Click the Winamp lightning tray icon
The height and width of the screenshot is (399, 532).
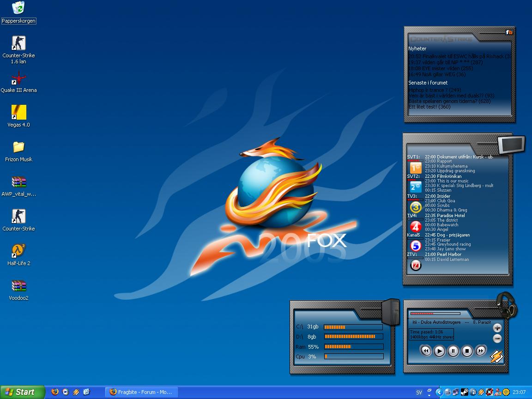pos(481,392)
